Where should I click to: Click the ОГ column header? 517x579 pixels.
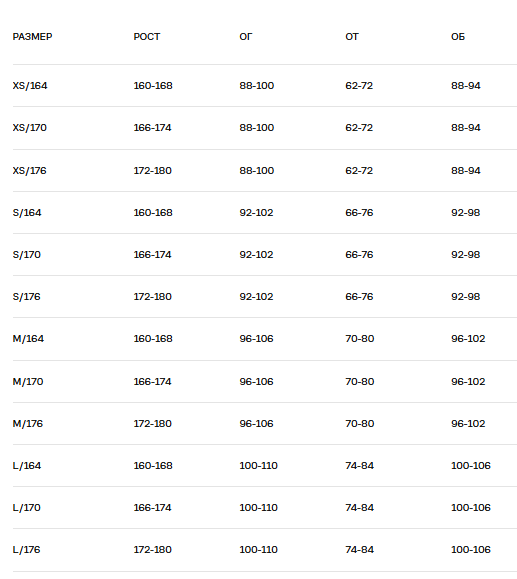coord(246,37)
